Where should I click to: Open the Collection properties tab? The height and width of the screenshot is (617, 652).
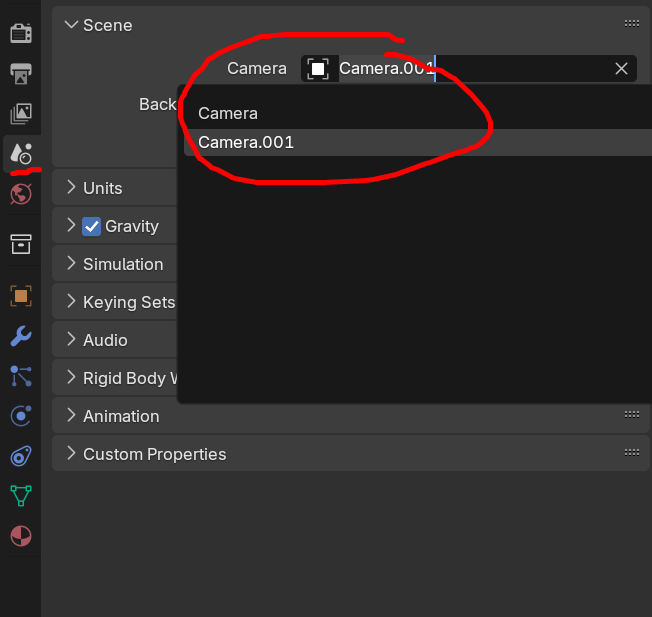click(x=21, y=244)
